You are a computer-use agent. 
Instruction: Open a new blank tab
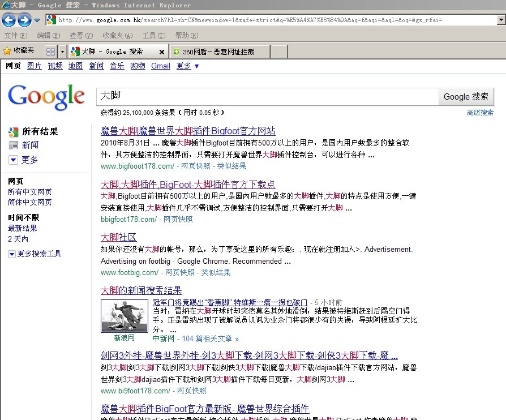280,52
